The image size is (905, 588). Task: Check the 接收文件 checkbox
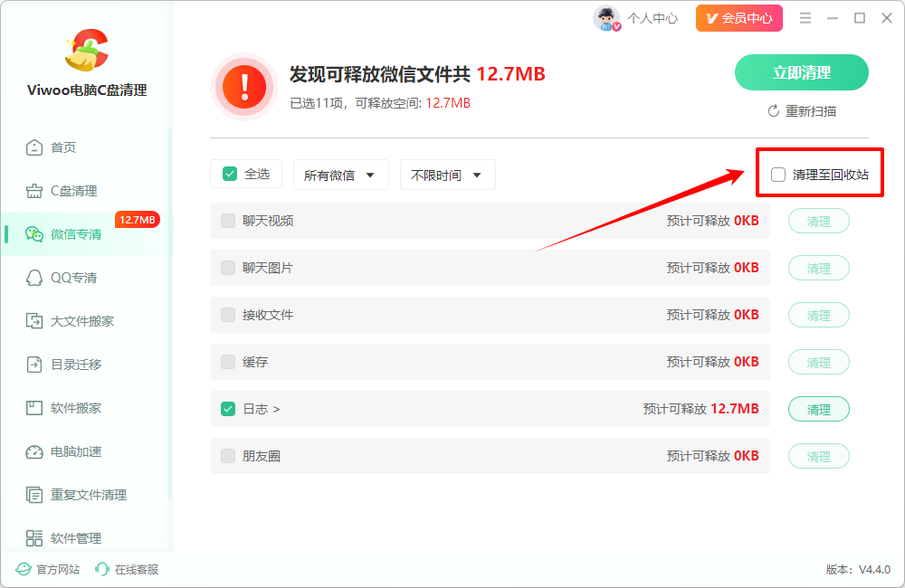tap(228, 315)
